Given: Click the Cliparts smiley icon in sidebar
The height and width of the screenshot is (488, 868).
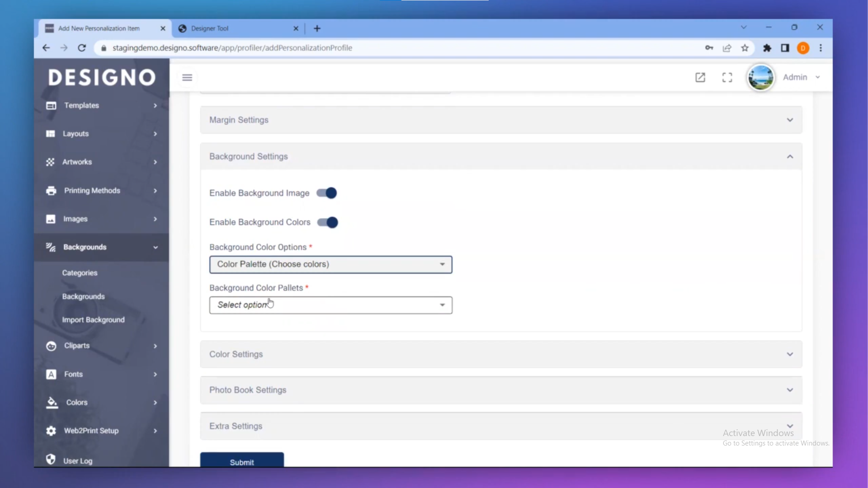Looking at the screenshot, I should tap(51, 346).
